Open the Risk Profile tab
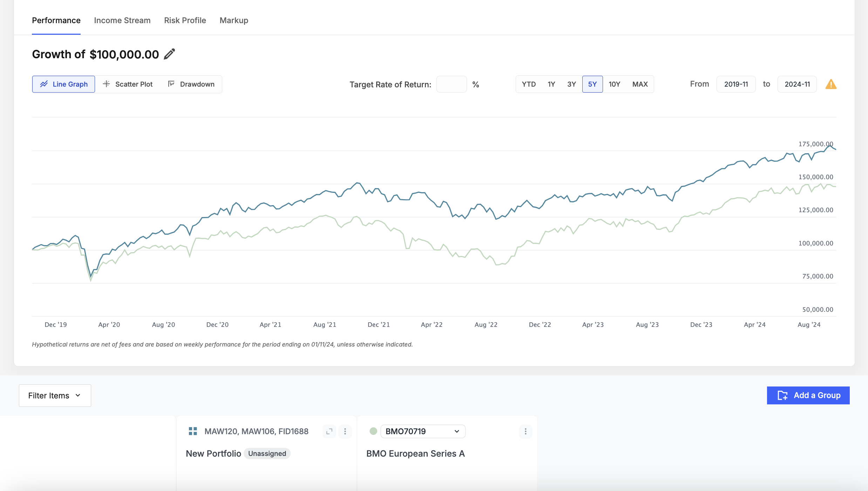This screenshot has height=491, width=868. click(x=185, y=20)
